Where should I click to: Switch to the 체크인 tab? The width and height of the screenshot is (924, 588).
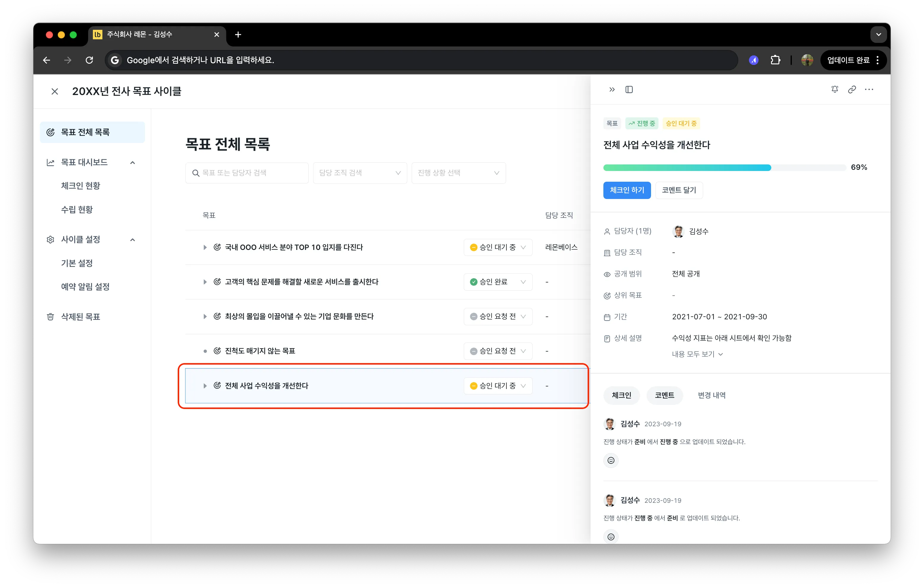click(x=621, y=395)
